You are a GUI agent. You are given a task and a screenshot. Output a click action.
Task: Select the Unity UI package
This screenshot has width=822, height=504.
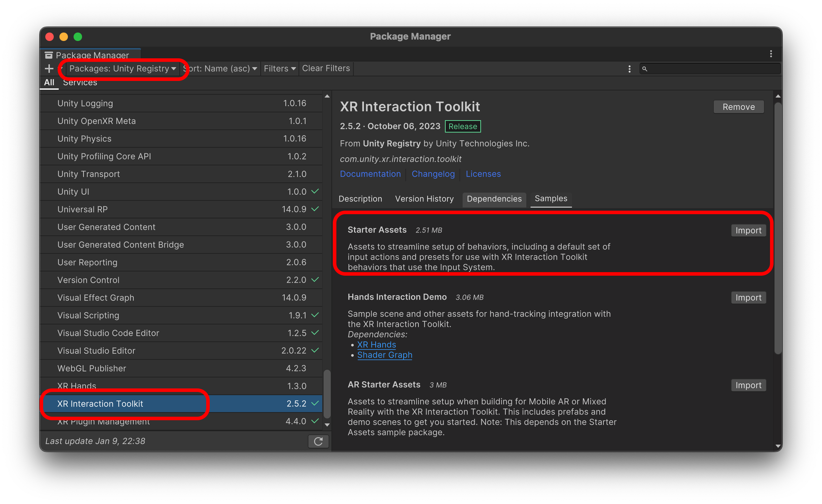[181, 192]
